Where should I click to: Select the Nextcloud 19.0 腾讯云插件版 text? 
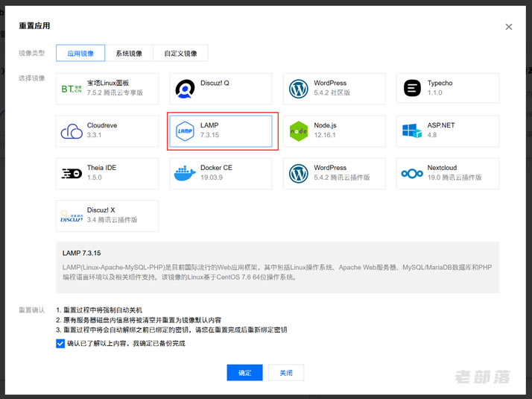pos(455,177)
